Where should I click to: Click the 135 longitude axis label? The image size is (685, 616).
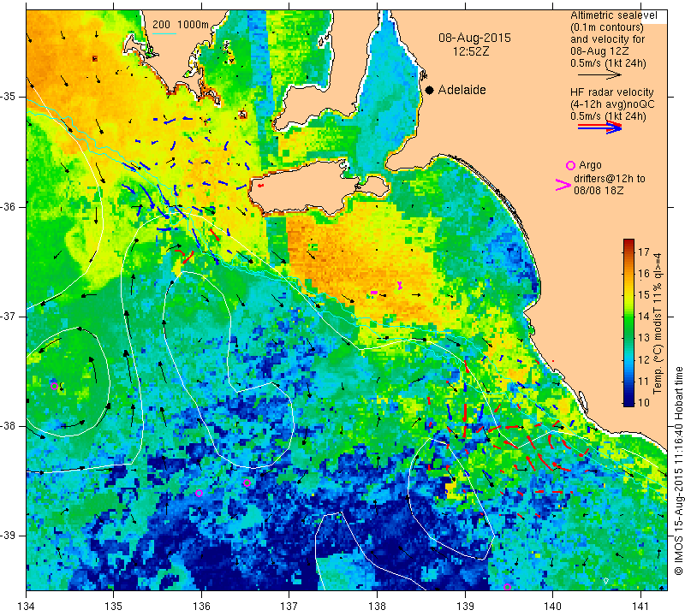tap(114, 606)
